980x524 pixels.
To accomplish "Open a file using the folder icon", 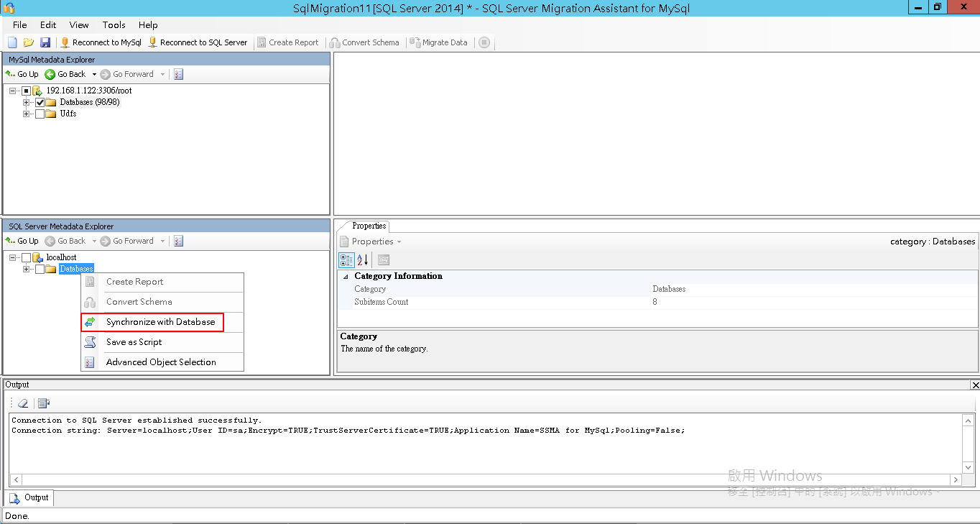I will pyautogui.click(x=28, y=42).
